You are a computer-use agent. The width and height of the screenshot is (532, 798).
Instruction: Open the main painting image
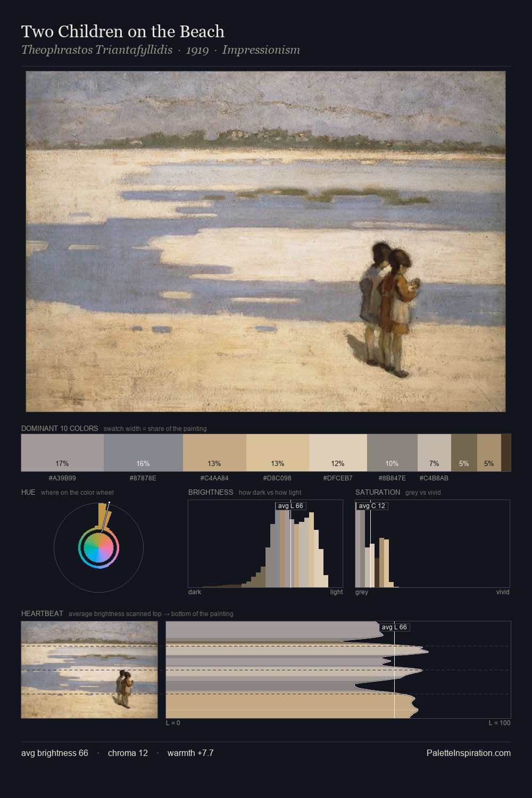265,242
